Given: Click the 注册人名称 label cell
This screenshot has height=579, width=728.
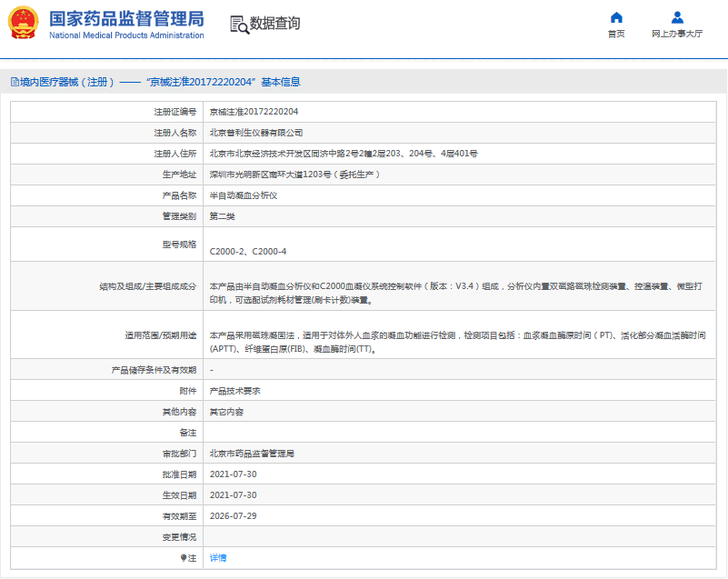Looking at the screenshot, I should tap(106, 133).
